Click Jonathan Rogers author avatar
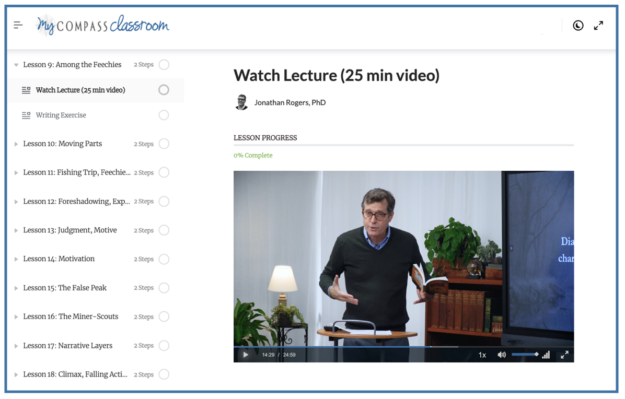 (x=242, y=102)
